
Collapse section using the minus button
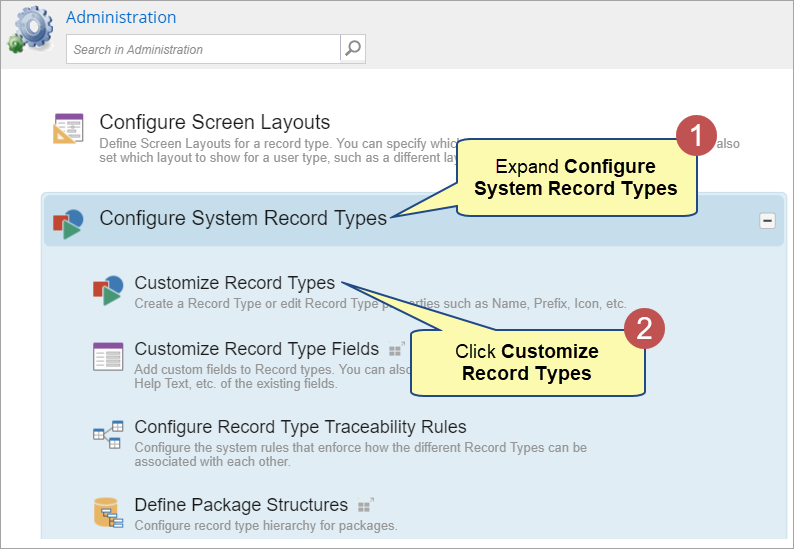[767, 221]
